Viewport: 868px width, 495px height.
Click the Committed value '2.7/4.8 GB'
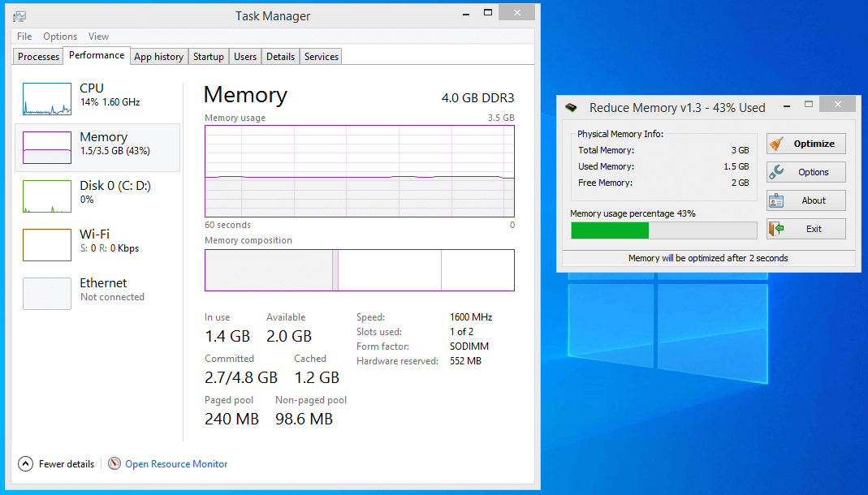pyautogui.click(x=241, y=378)
